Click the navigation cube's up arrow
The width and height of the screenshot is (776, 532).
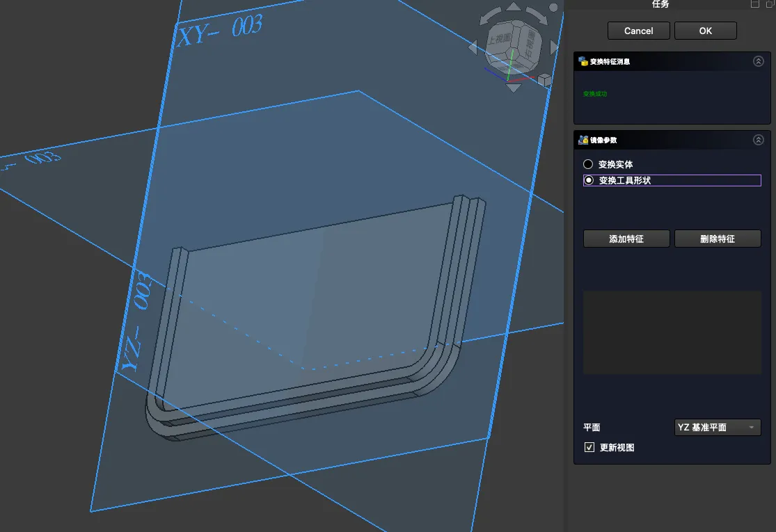click(514, 7)
